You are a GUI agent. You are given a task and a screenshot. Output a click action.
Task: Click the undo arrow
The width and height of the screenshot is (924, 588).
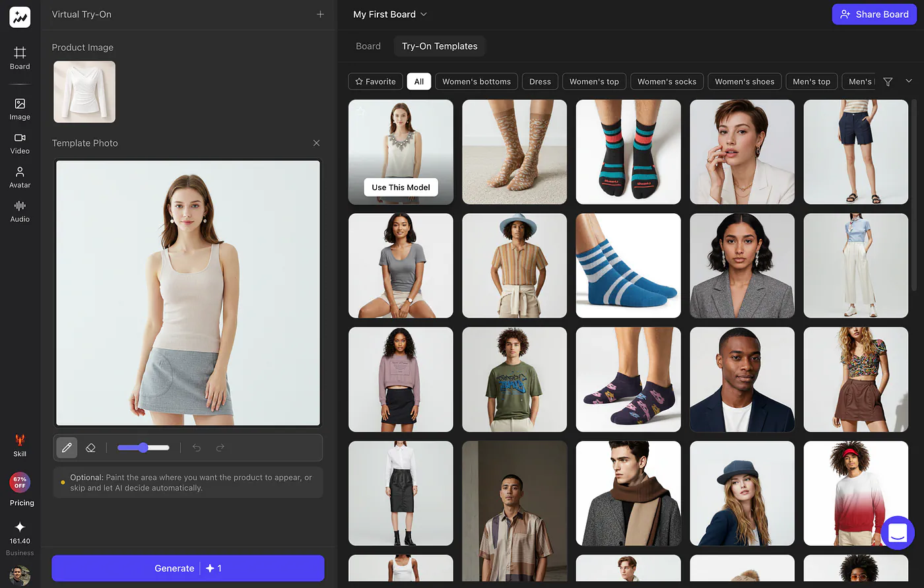pos(197,447)
